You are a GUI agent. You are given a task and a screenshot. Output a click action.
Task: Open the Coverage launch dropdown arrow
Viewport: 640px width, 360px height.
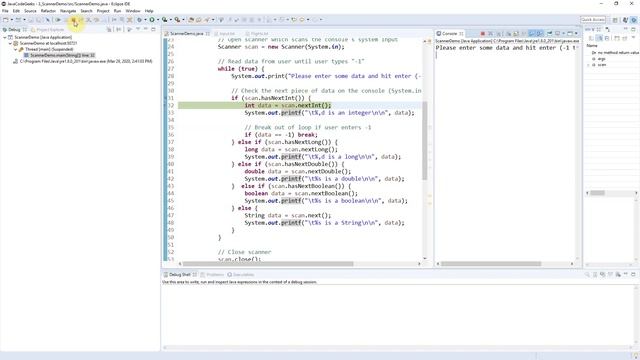tap(171, 20)
